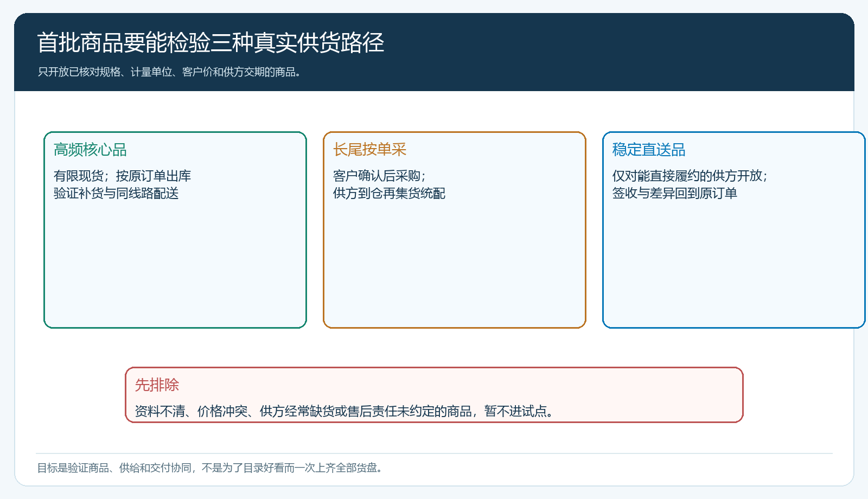Click the line 验证补货与同线路配送

point(116,193)
